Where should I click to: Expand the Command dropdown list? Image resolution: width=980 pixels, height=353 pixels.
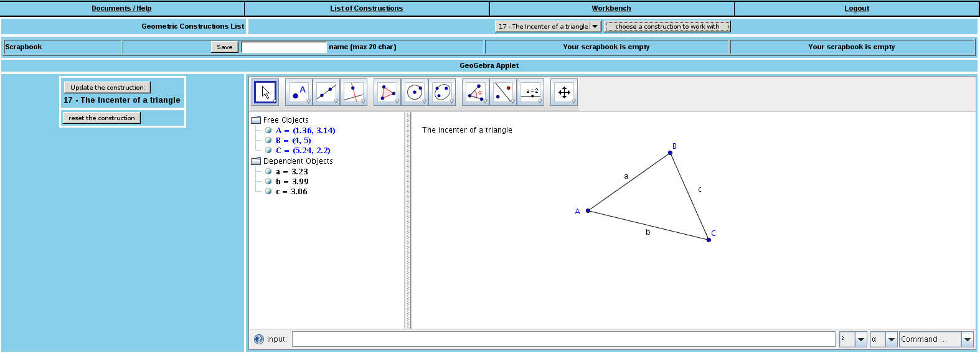pyautogui.click(x=967, y=339)
